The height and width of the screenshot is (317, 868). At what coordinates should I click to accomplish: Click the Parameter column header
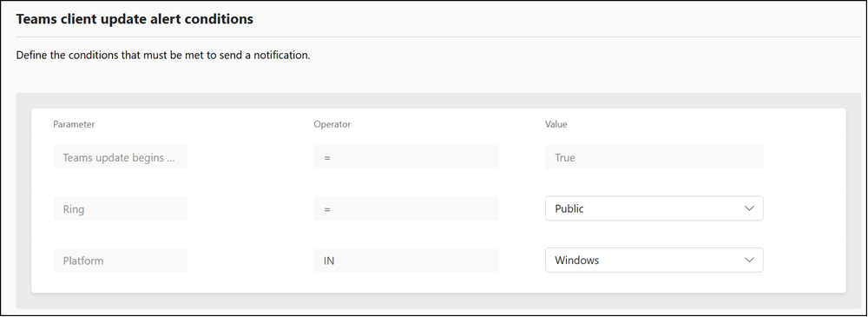coord(74,124)
